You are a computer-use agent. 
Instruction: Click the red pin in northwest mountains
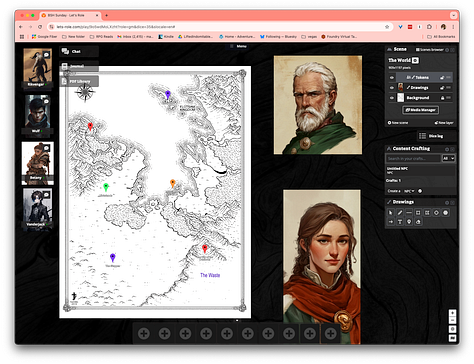(90, 127)
